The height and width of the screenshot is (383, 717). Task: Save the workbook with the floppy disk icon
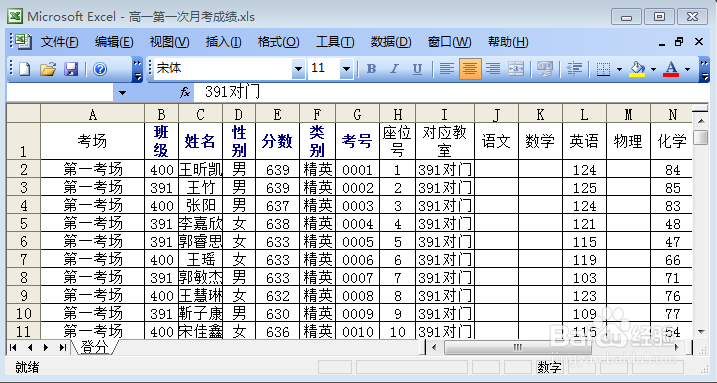point(71,69)
